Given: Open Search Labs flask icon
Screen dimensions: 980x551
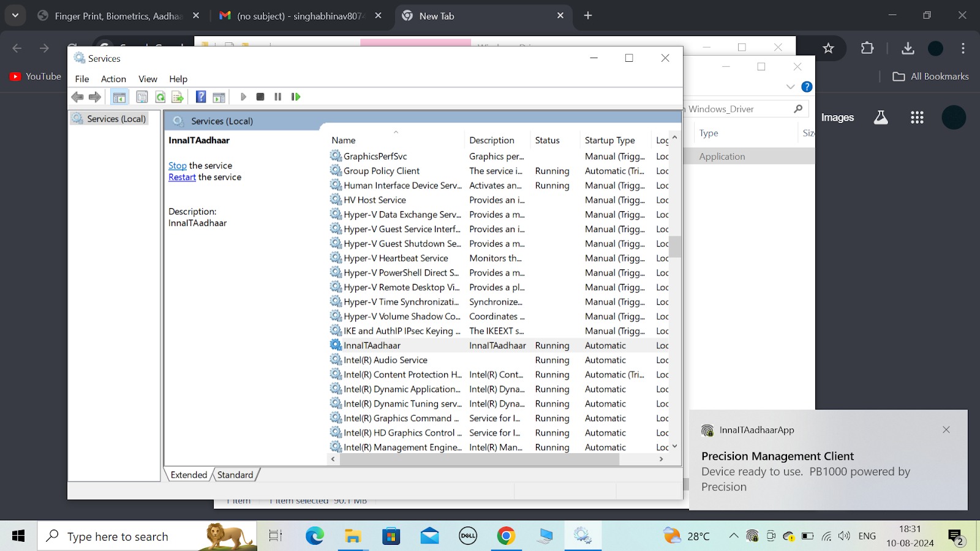Looking at the screenshot, I should click(x=881, y=118).
